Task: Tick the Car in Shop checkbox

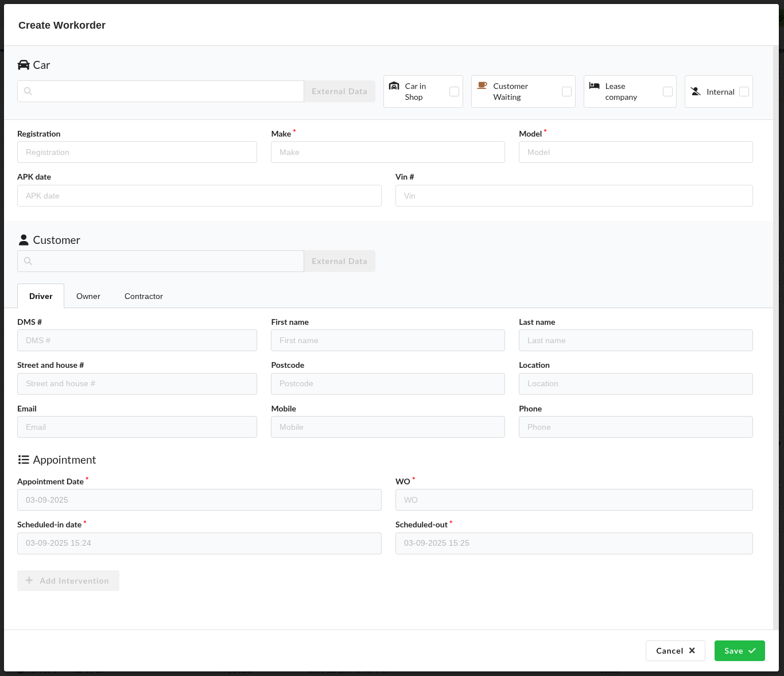Action: coord(454,91)
